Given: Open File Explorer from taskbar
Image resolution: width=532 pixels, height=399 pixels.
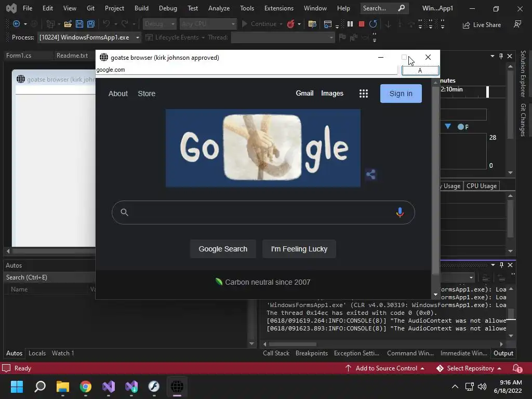Looking at the screenshot, I should (63, 386).
